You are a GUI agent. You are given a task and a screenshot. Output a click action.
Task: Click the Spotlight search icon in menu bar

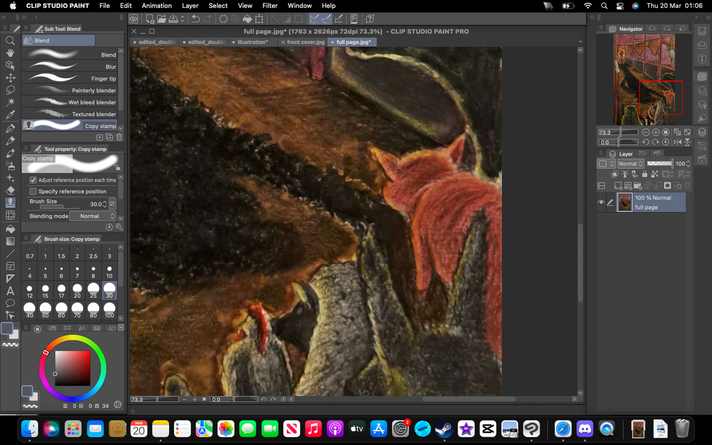click(604, 6)
